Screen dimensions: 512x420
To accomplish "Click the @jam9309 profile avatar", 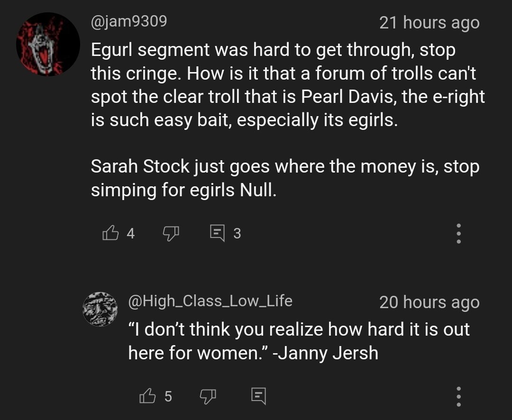I will pyautogui.click(x=47, y=45).
